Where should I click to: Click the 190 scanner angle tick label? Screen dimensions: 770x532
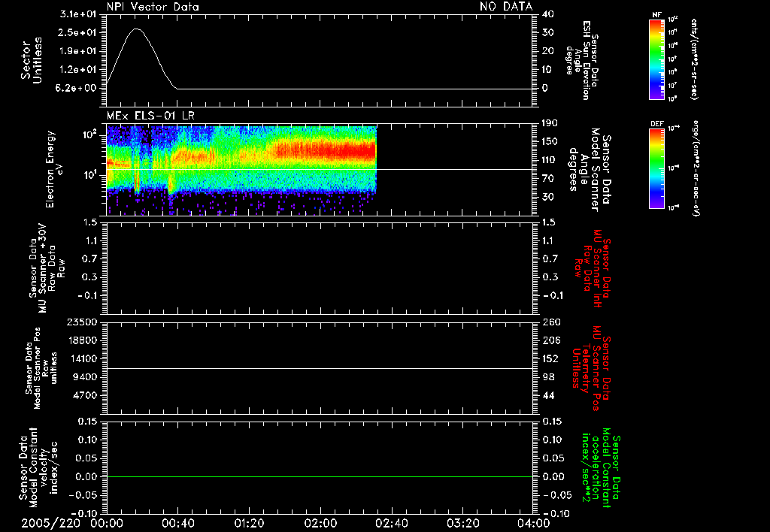click(x=550, y=123)
